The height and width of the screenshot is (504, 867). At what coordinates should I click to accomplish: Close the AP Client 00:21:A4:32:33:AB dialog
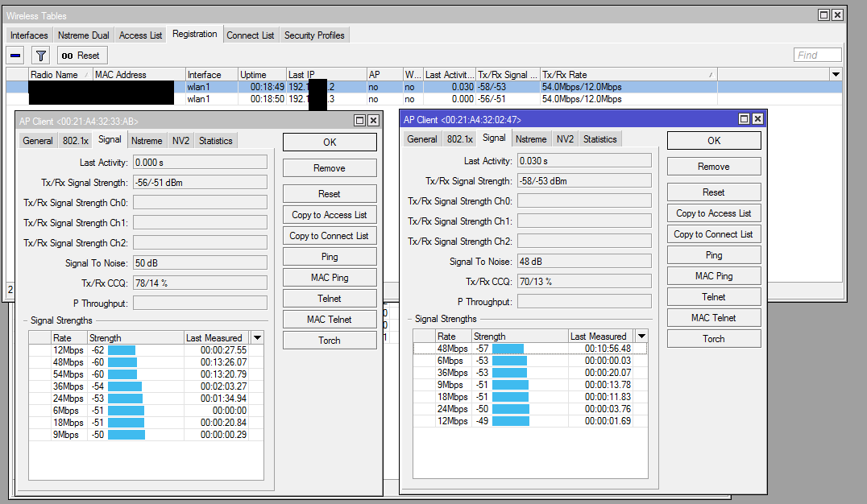pos(373,120)
